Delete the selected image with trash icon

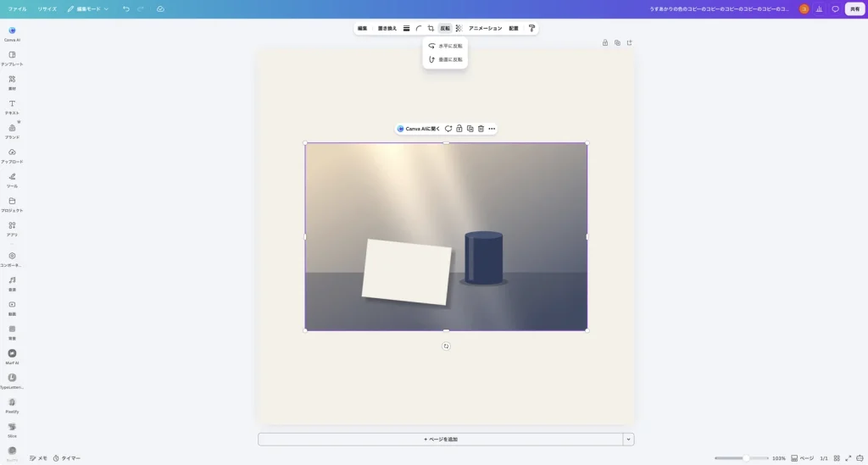click(x=481, y=129)
